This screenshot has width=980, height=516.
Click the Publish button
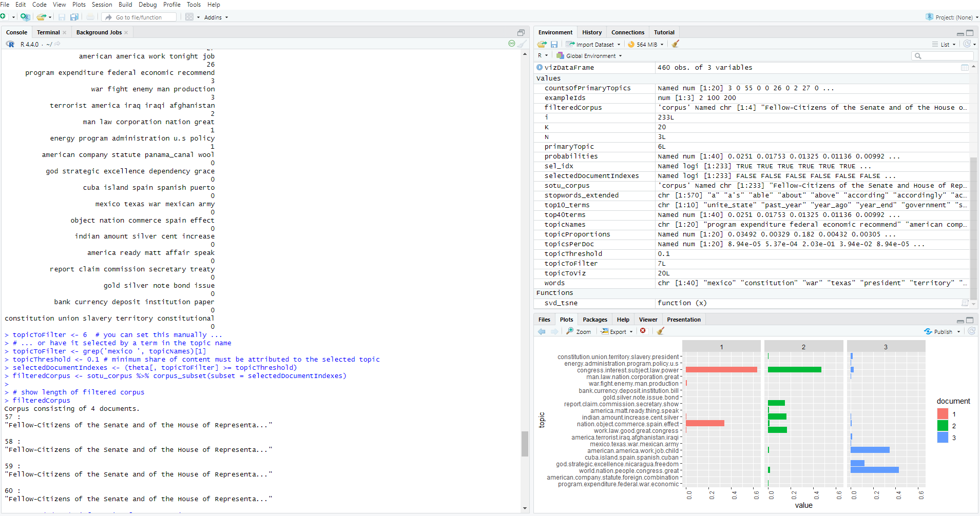tap(938, 332)
